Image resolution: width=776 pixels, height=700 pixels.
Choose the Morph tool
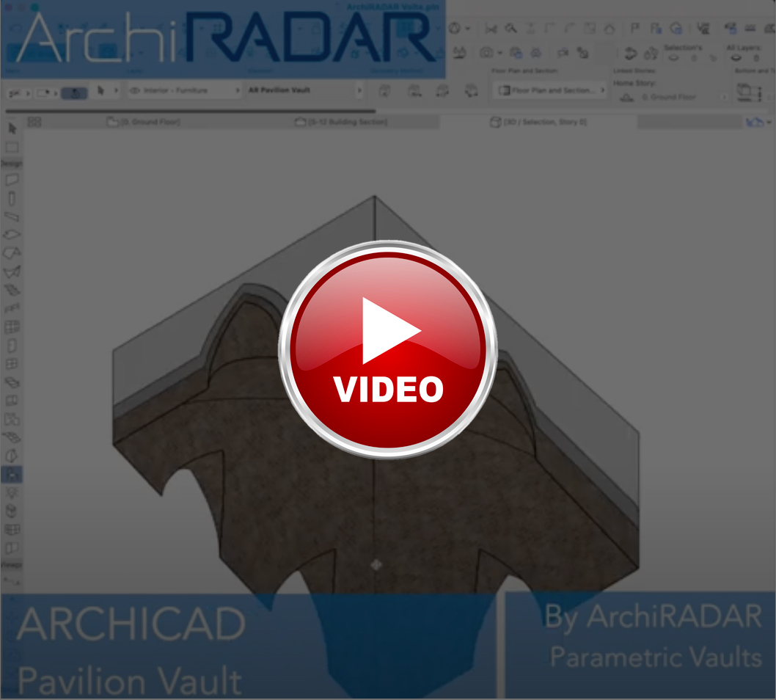point(12,511)
